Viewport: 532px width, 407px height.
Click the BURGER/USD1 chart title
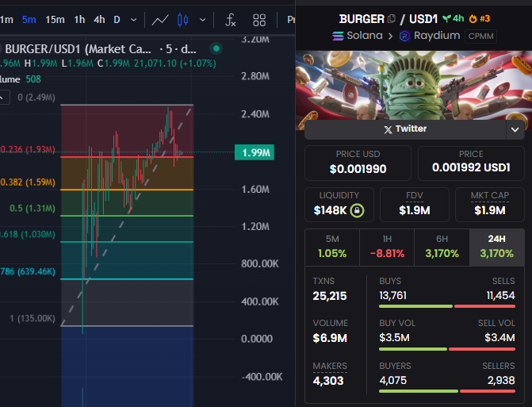coord(101,49)
